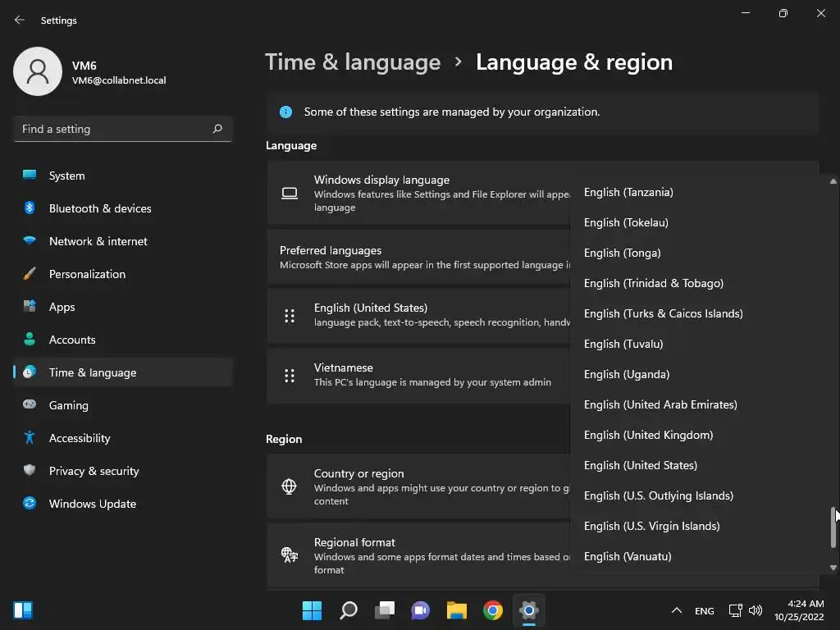Click the Personalization paintbrush icon
This screenshot has width=840, height=630.
click(x=30, y=274)
